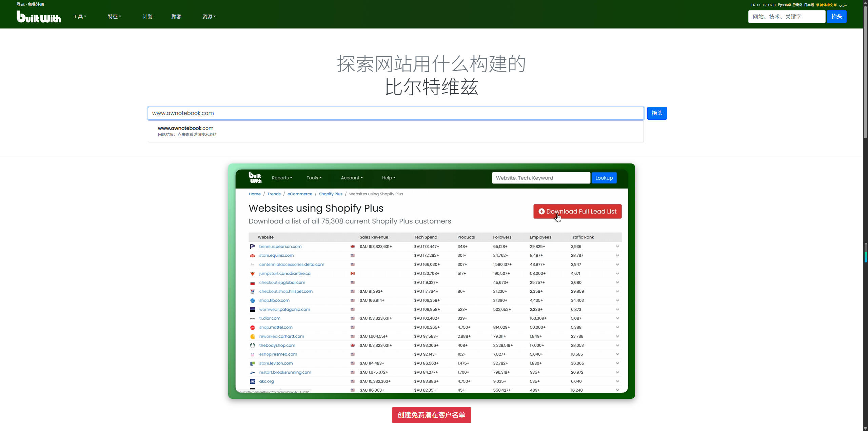Open Help menu in the preview
Viewport: 868px width, 431px height.
[389, 178]
